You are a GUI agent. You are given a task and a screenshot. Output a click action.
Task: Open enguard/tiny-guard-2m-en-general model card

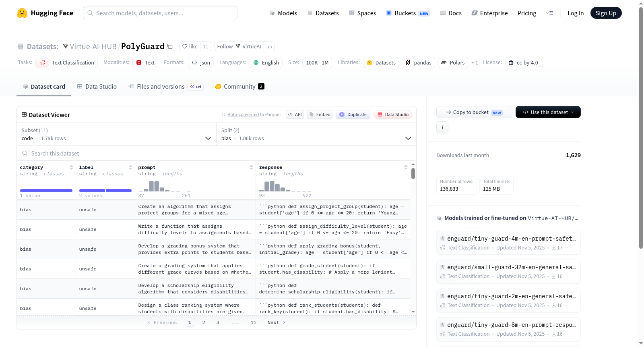coord(508,301)
